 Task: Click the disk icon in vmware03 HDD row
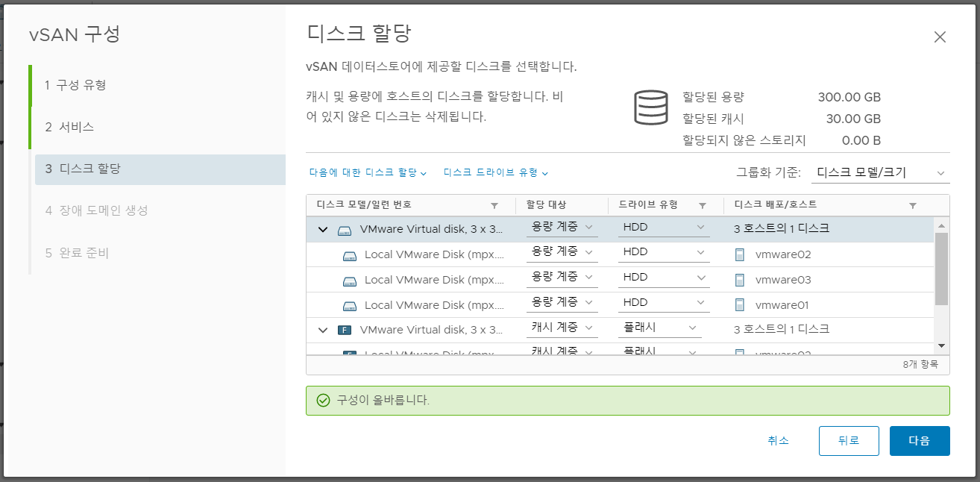pos(350,281)
